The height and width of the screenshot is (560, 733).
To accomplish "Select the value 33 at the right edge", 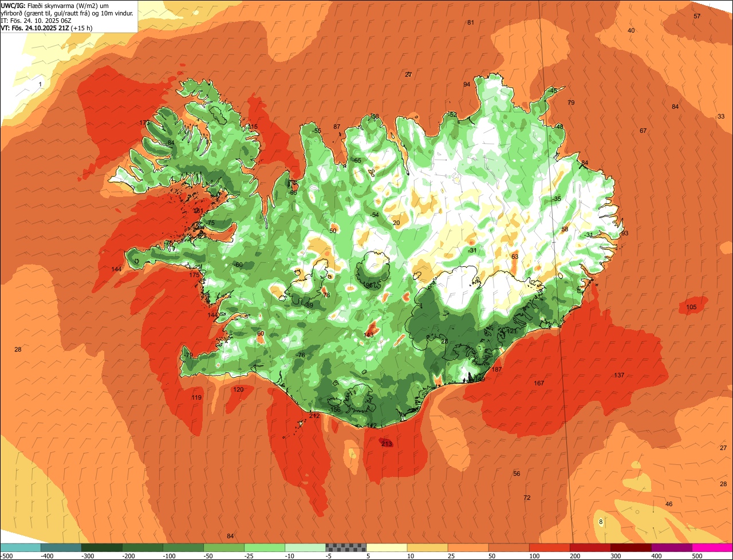I will [721, 116].
